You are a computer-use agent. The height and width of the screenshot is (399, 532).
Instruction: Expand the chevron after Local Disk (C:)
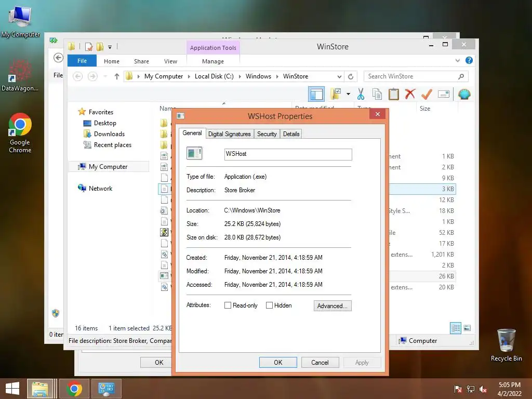pos(240,77)
